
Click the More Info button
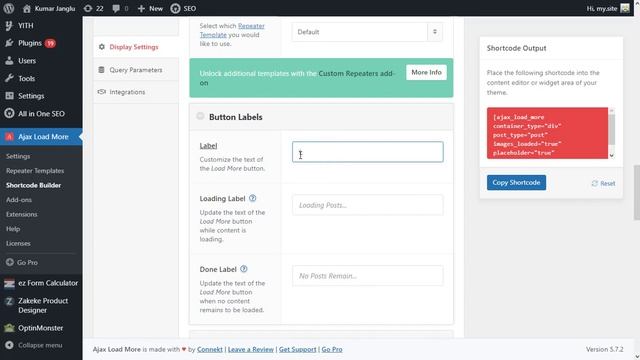pyautogui.click(x=426, y=72)
